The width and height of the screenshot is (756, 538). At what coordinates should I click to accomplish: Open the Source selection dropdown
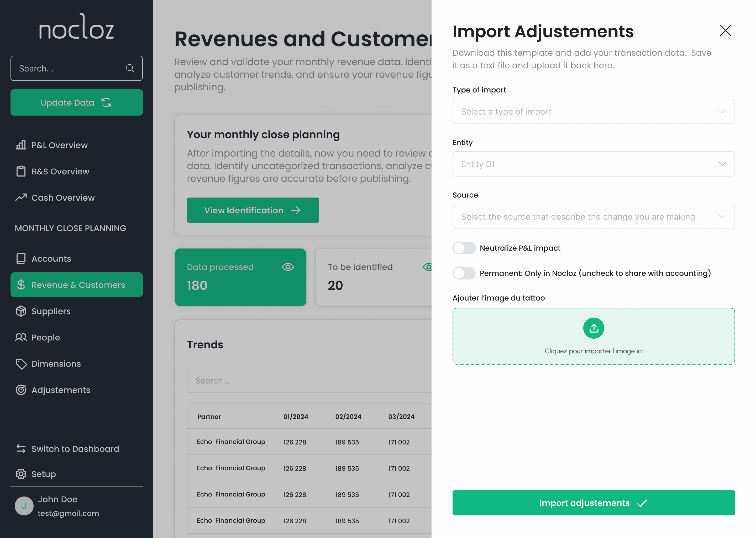[x=593, y=217]
